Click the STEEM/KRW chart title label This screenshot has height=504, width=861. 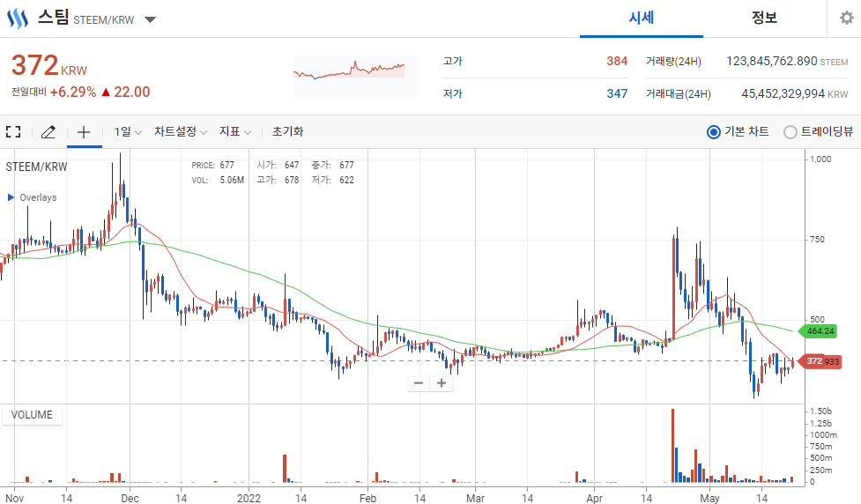point(36,167)
